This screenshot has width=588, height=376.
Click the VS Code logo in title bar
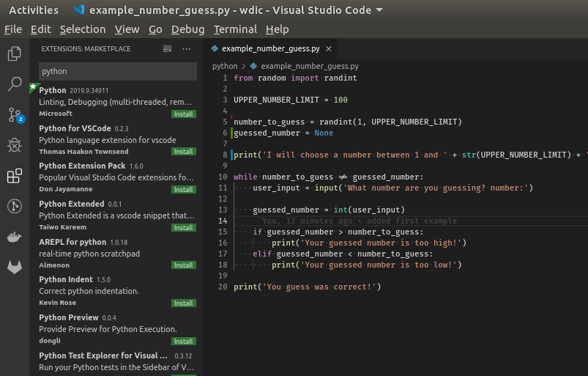(x=79, y=10)
